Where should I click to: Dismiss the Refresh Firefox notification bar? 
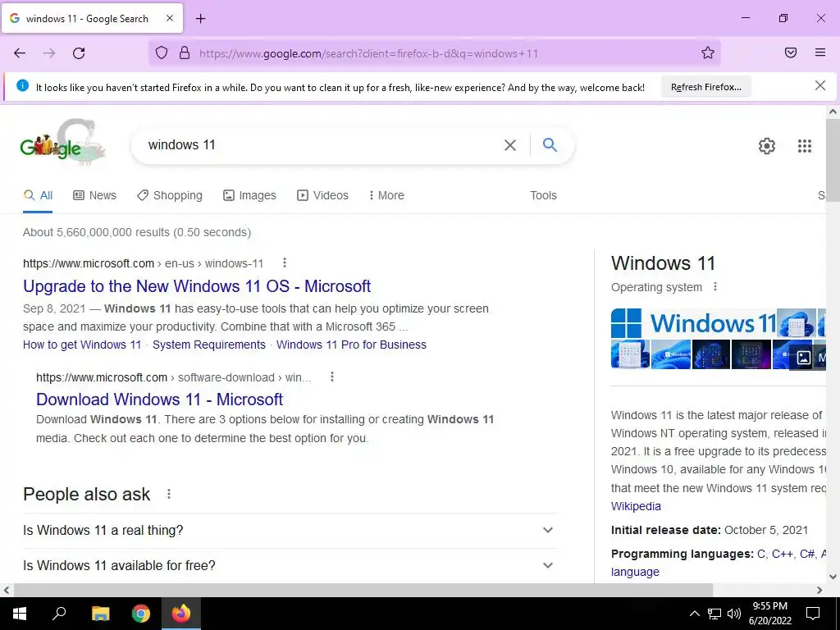pos(819,85)
